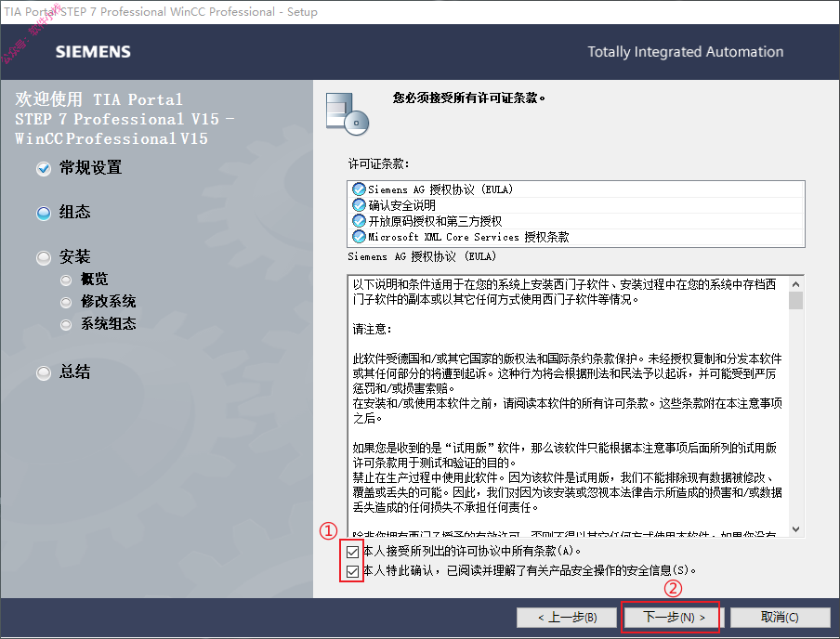Image resolution: width=840 pixels, height=639 pixels.
Task: Click the step icon for 总结
Action: click(44, 372)
